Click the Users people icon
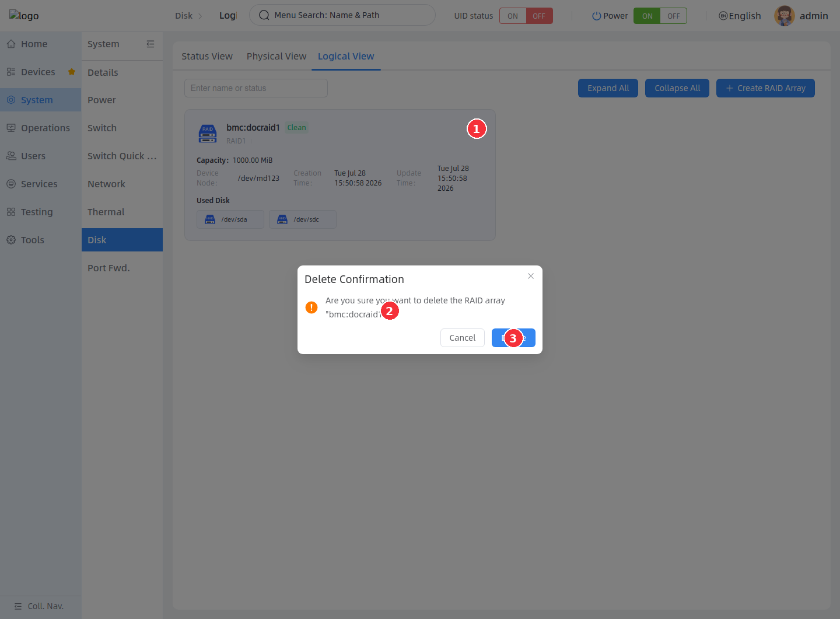 [x=11, y=156]
